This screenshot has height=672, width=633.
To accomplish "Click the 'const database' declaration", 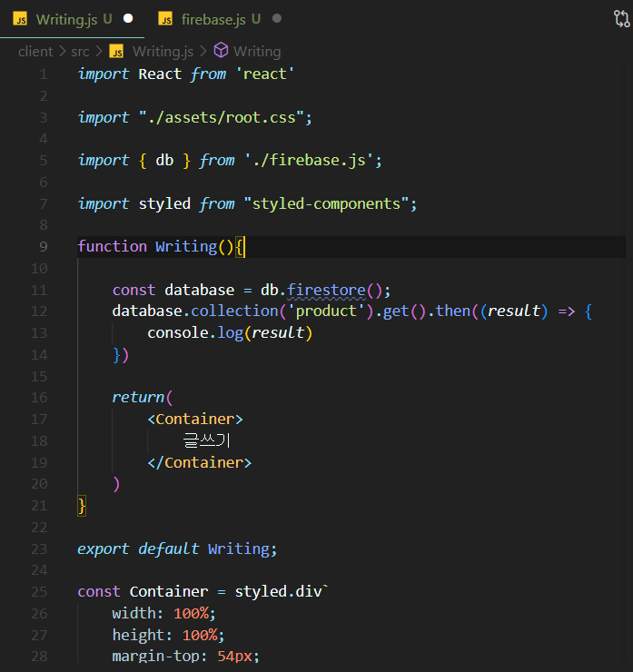I will point(173,291).
